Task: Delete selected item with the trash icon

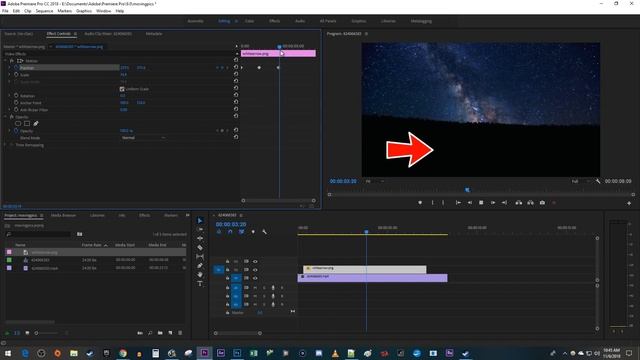Action: (180, 333)
